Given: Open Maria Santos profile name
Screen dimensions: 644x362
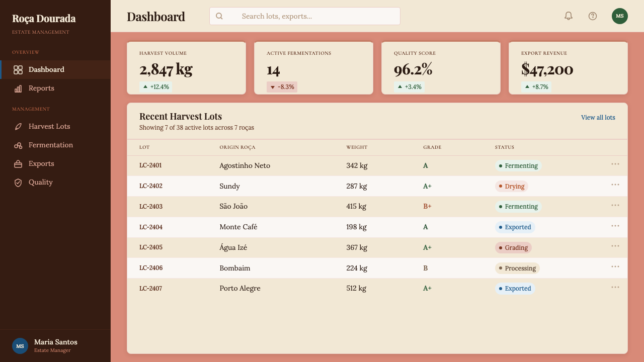Looking at the screenshot, I should (x=56, y=342).
